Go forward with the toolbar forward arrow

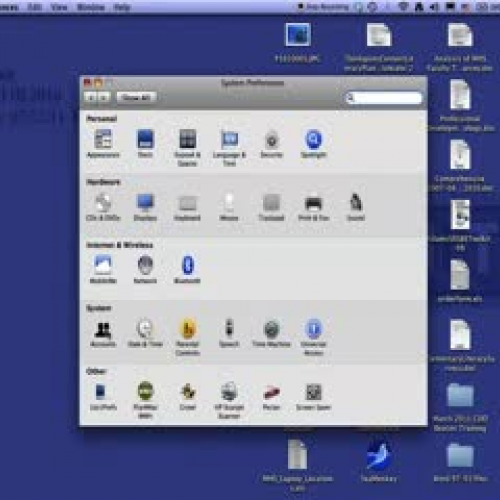coord(104,97)
